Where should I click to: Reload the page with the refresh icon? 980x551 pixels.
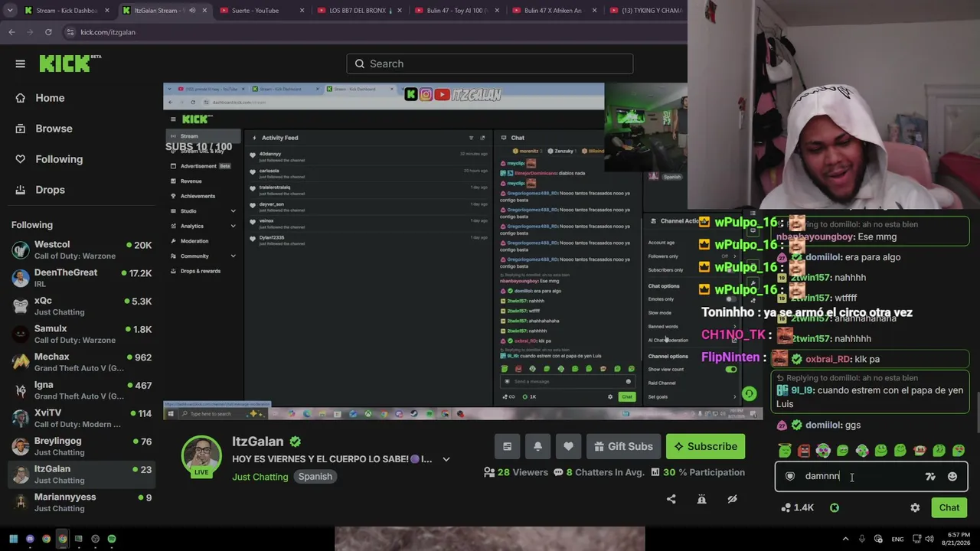(48, 32)
